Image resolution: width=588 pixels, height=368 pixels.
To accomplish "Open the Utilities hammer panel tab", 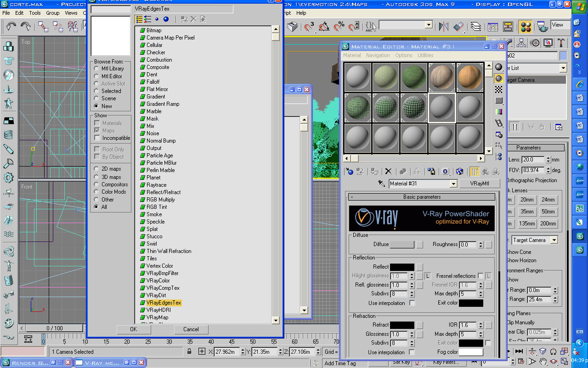I will tap(561, 43).
